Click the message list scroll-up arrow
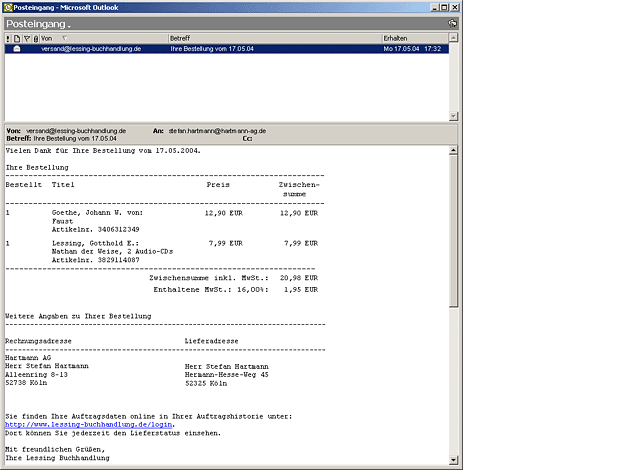This screenshot has height=470, width=620. [x=454, y=38]
